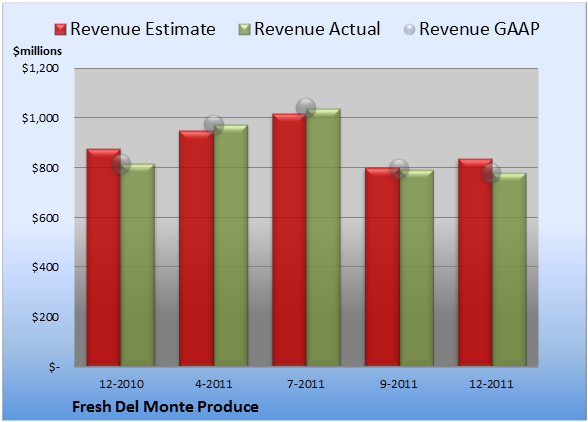Click the gray Revenue GAAP legend marker
Image resolution: width=588 pixels, height=422 pixels.
(x=410, y=30)
